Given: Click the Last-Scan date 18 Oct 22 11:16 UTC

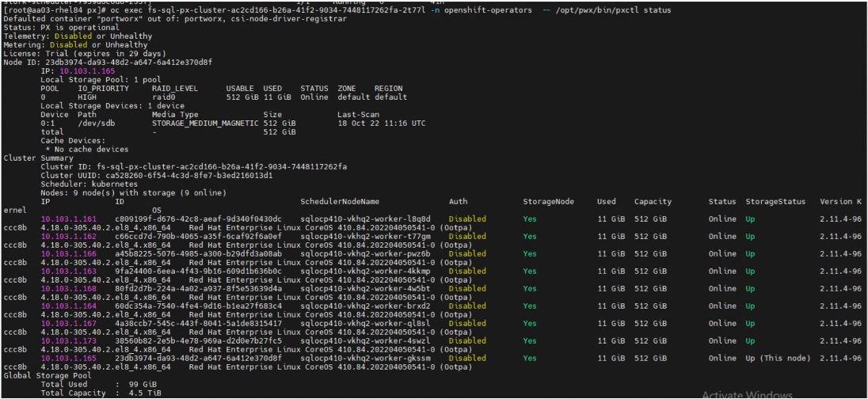Looking at the screenshot, I should click(382, 123).
